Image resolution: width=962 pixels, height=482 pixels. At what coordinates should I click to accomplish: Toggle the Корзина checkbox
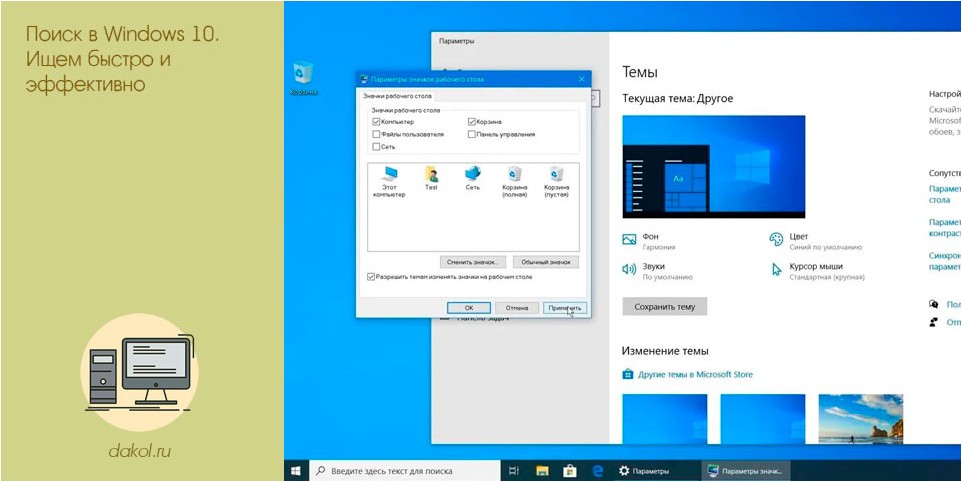tap(472, 122)
